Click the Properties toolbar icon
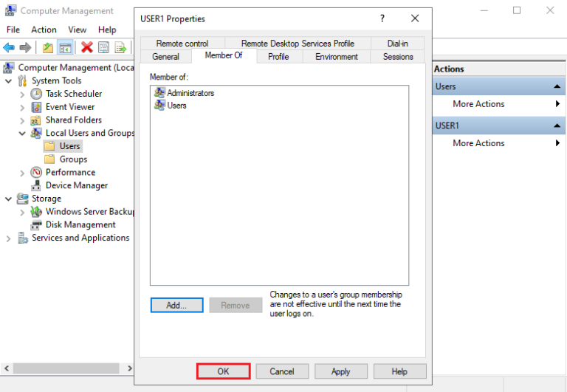Viewport: 567px width, 392px height. [x=103, y=48]
